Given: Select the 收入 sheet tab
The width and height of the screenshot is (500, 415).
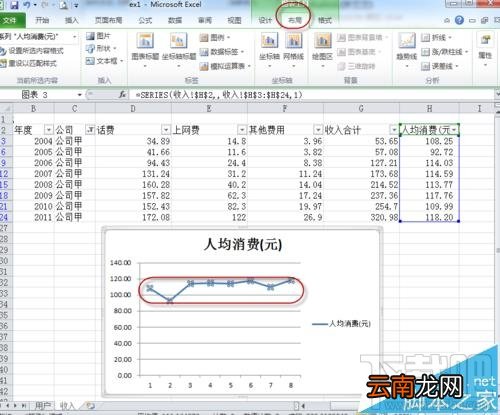Looking at the screenshot, I should [x=67, y=406].
